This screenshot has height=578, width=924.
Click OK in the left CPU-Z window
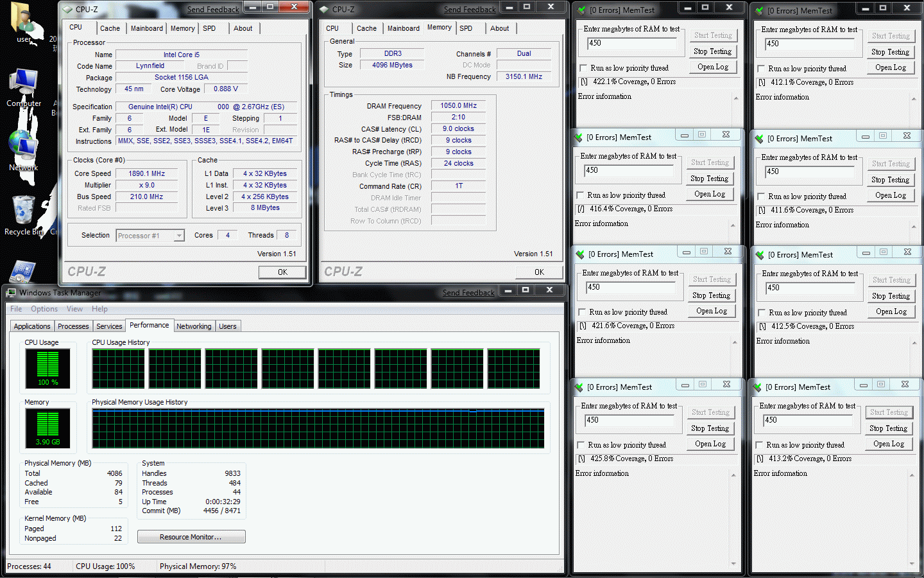(x=282, y=272)
